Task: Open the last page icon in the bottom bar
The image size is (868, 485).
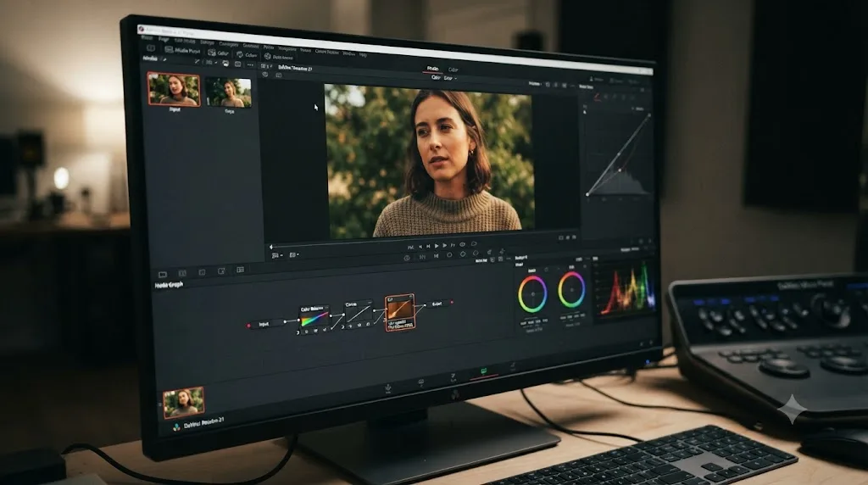Action: pyautogui.click(x=513, y=366)
